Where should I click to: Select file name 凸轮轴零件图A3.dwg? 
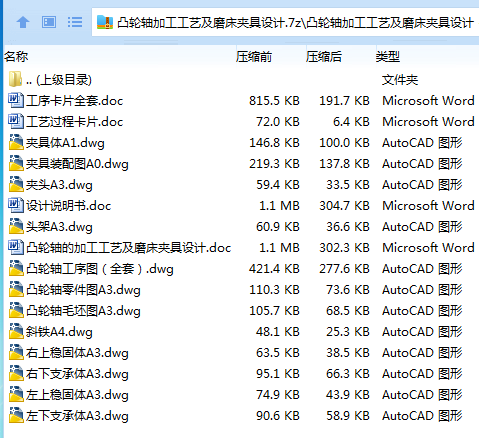click(83, 290)
